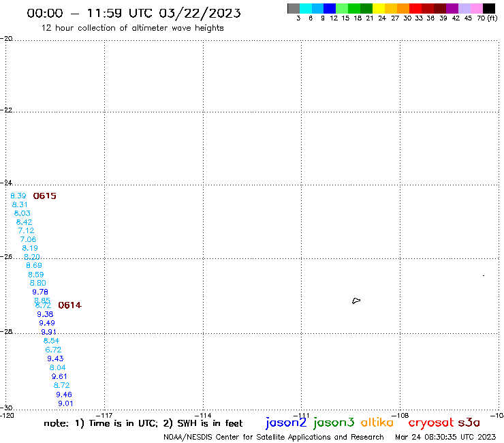Select the -24 latitude axis label
504x443 pixels.
pyautogui.click(x=6, y=183)
